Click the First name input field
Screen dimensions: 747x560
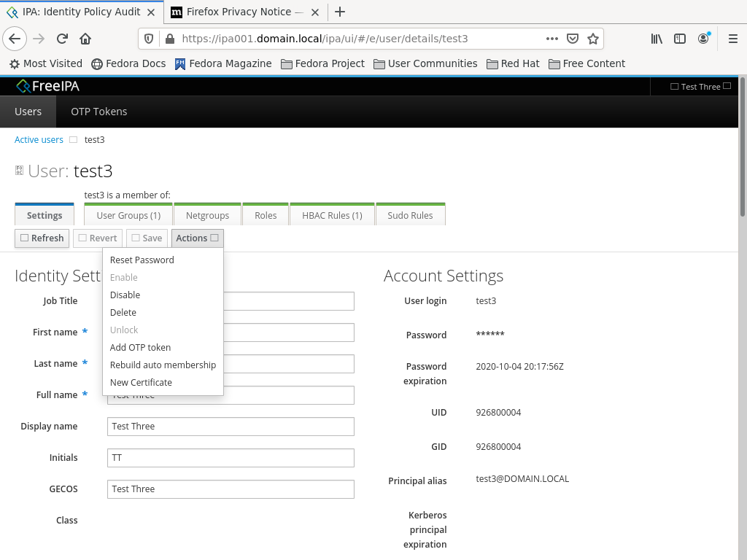(289, 332)
